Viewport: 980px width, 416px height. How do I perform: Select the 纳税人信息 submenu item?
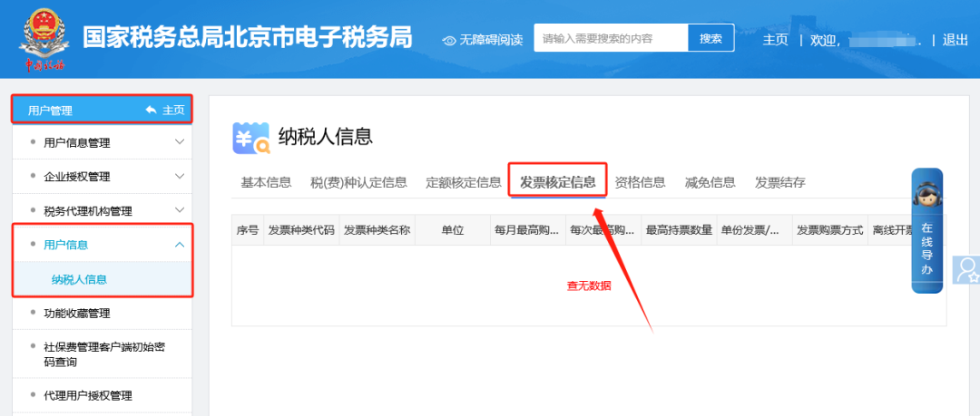pyautogui.click(x=79, y=279)
